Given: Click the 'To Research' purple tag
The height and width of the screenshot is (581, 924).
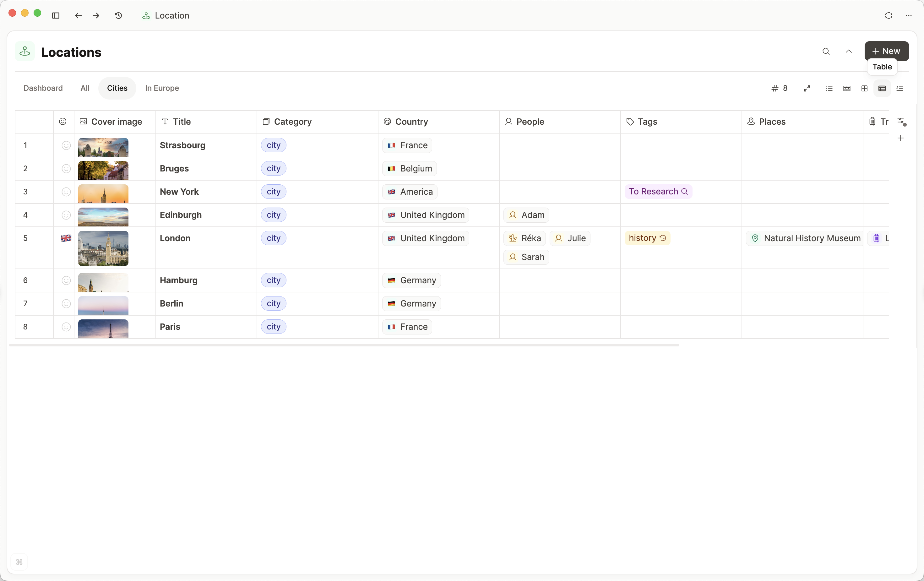Looking at the screenshot, I should pyautogui.click(x=658, y=192).
